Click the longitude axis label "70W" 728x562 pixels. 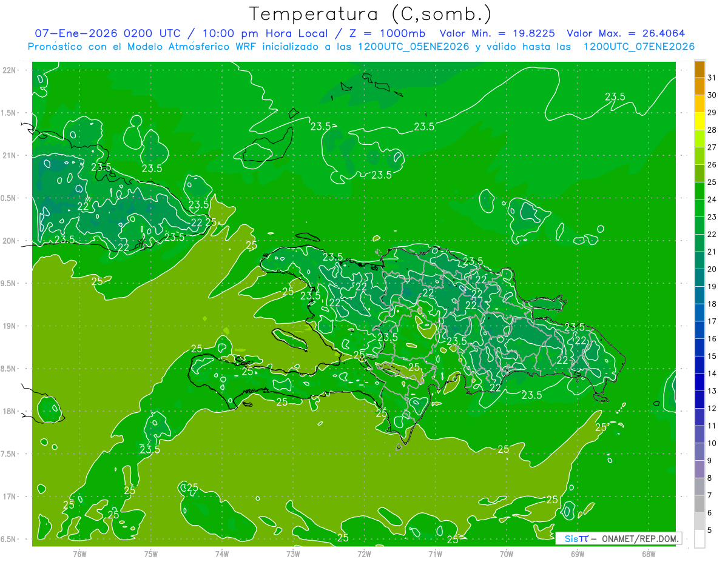(x=507, y=553)
